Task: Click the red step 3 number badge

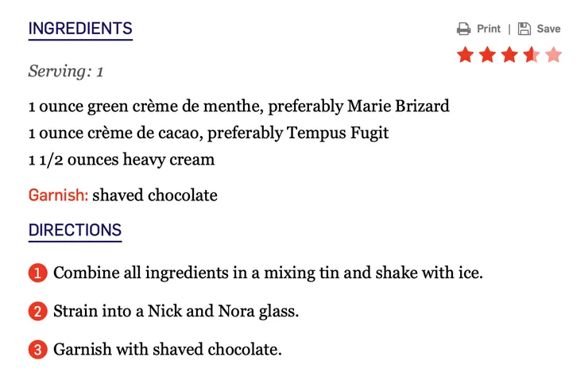Action: [x=37, y=350]
